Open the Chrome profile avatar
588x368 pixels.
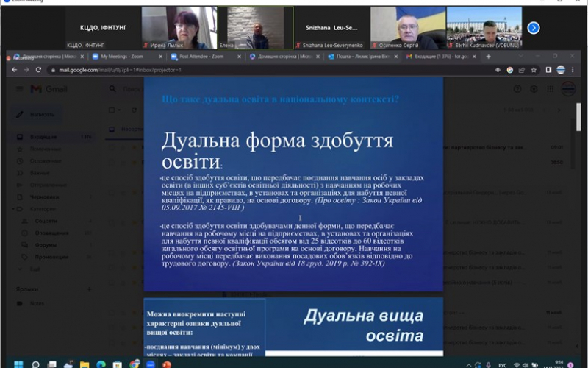561,70
